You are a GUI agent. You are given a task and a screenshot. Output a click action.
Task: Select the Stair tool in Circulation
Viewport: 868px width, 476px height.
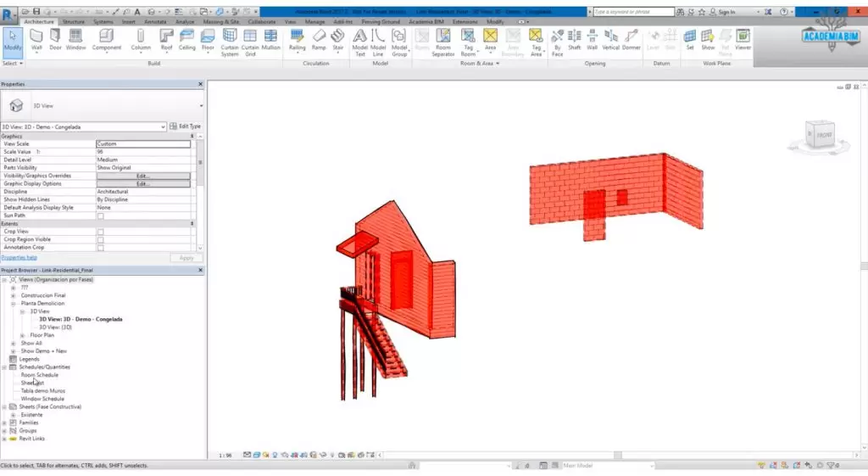tap(337, 38)
